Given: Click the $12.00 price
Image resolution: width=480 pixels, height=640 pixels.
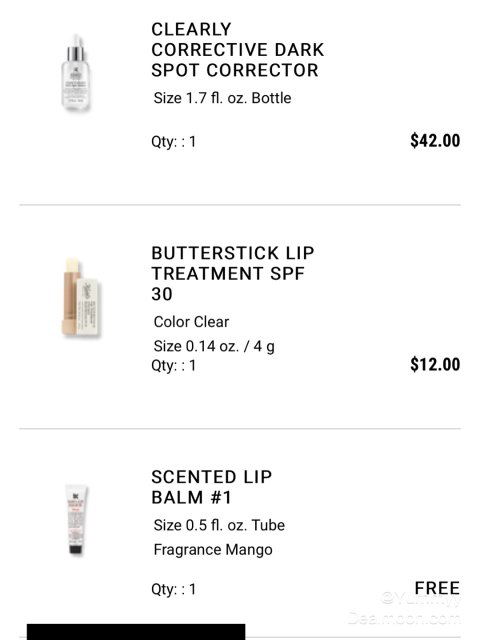Looking at the screenshot, I should tap(435, 364).
